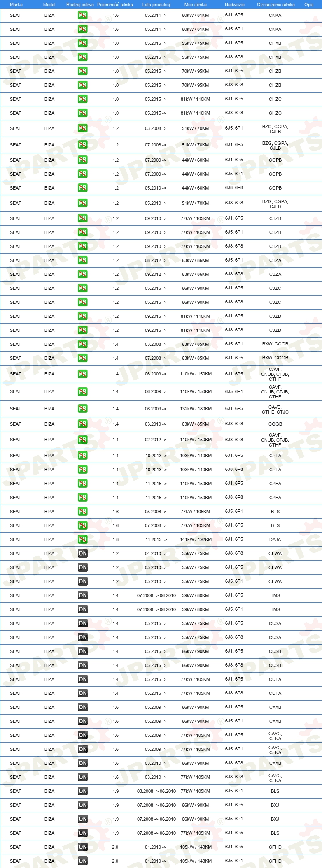
Task: Select the ON icon in the CUTA 6J8, 6P8 row
Action: point(82,693)
